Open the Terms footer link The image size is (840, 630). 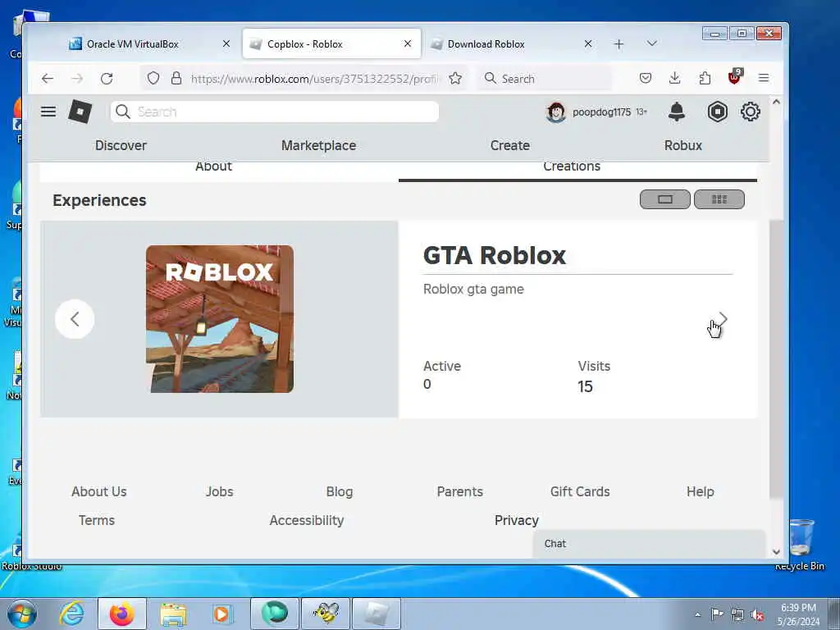pyautogui.click(x=97, y=520)
